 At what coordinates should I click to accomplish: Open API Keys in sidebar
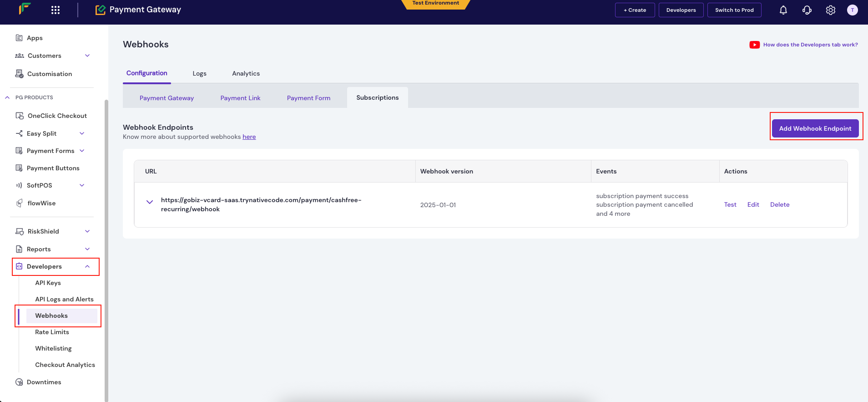coord(48,283)
